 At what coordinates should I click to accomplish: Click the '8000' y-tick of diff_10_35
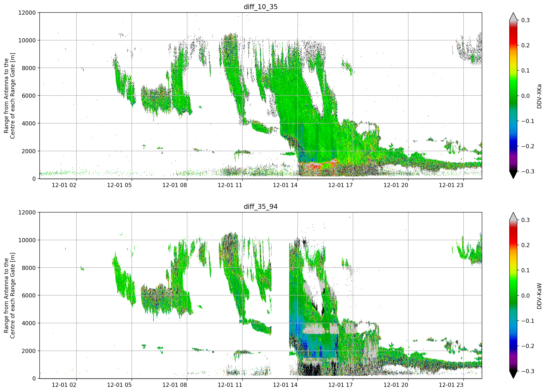[29, 68]
